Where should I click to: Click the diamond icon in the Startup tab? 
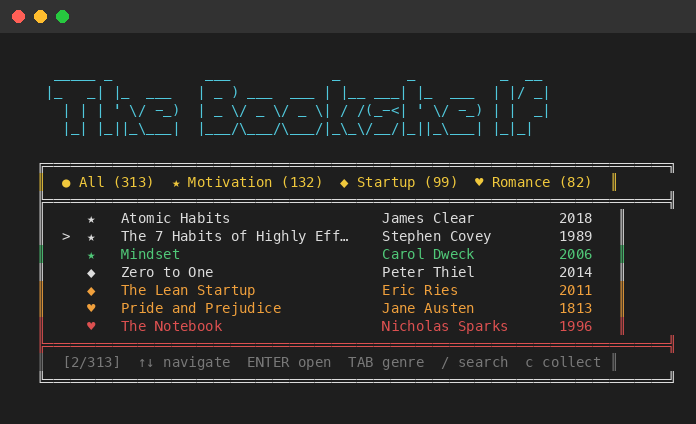(x=344, y=183)
